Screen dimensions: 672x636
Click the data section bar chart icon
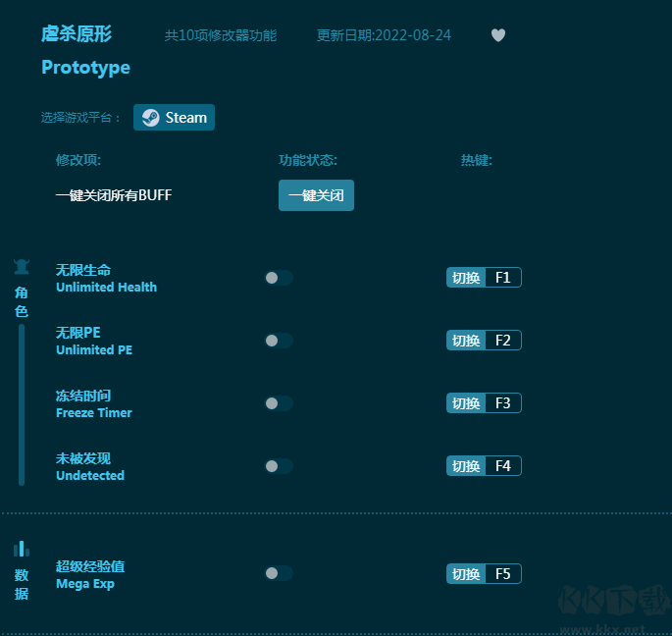(22, 549)
